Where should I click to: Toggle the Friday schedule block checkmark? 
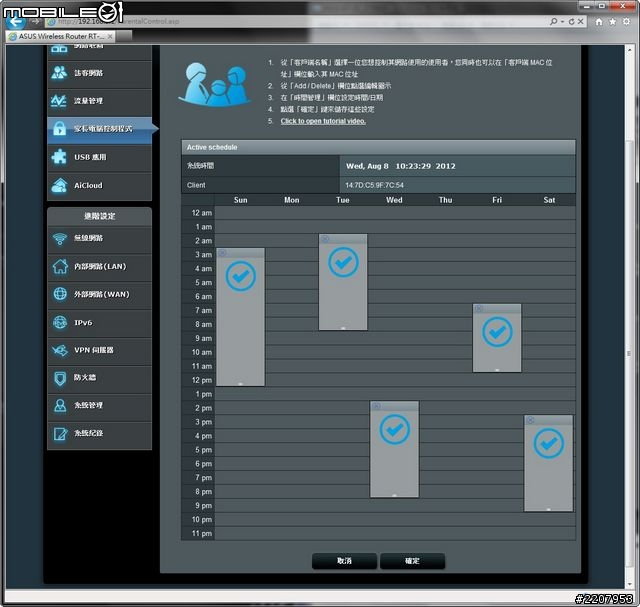tap(497, 332)
